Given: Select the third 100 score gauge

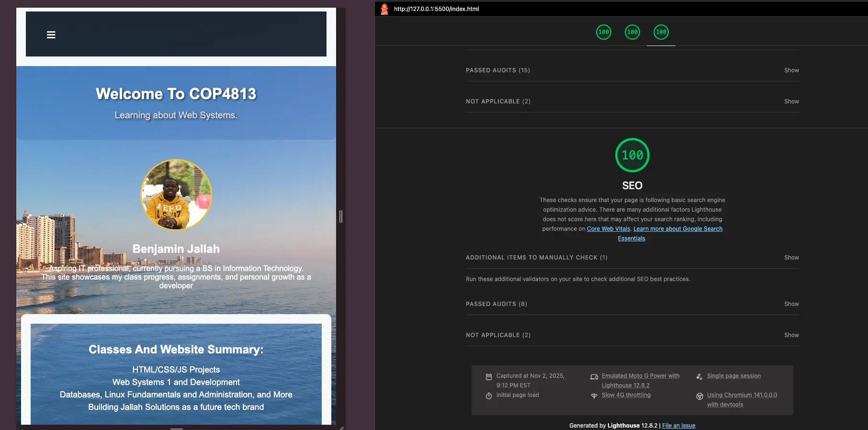Looking at the screenshot, I should [661, 32].
